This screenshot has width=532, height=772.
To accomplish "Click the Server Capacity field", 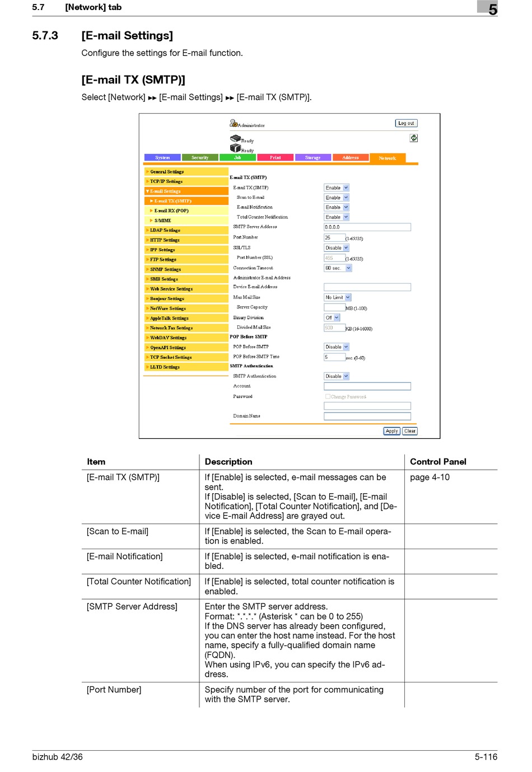I will (x=334, y=307).
